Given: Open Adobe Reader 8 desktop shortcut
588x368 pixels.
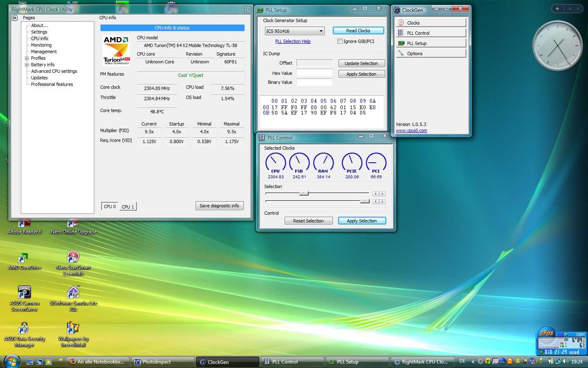Looking at the screenshot, I should pos(24,227).
